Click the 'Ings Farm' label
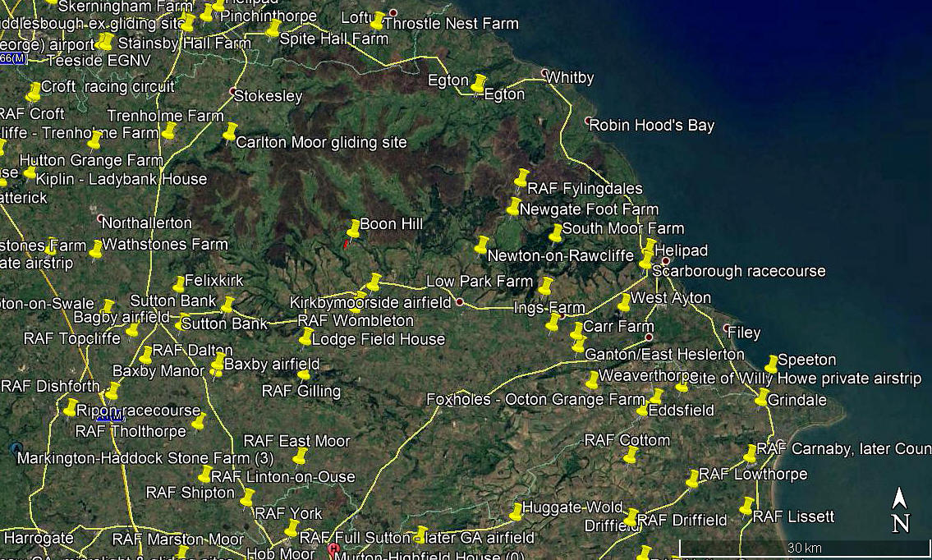Screen dimensions: 932x560 point(550,307)
